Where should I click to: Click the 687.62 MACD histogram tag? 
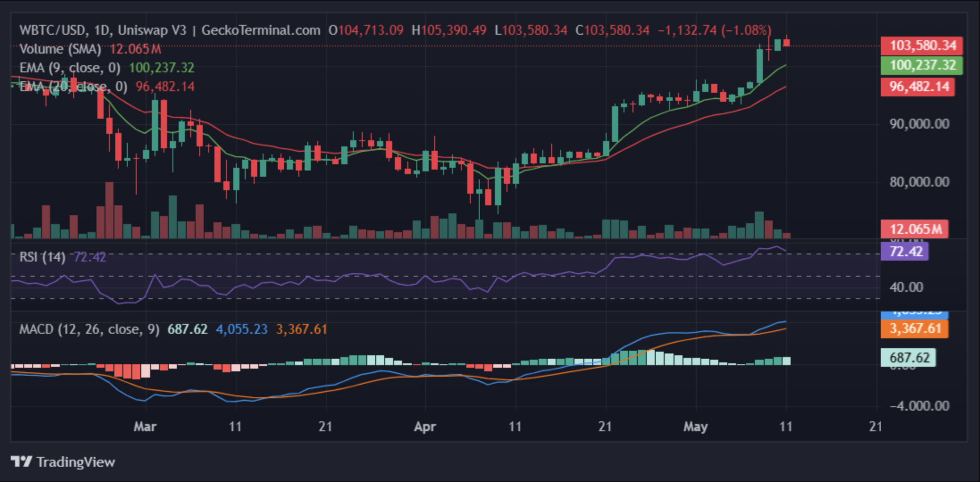[908, 357]
